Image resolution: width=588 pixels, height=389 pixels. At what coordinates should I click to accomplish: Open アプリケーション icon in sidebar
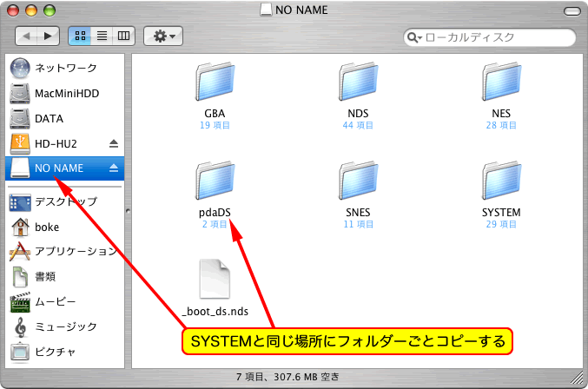(20, 252)
